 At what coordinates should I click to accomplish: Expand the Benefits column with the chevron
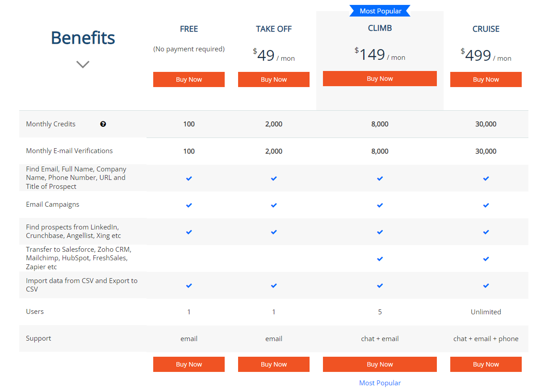pos(83,64)
